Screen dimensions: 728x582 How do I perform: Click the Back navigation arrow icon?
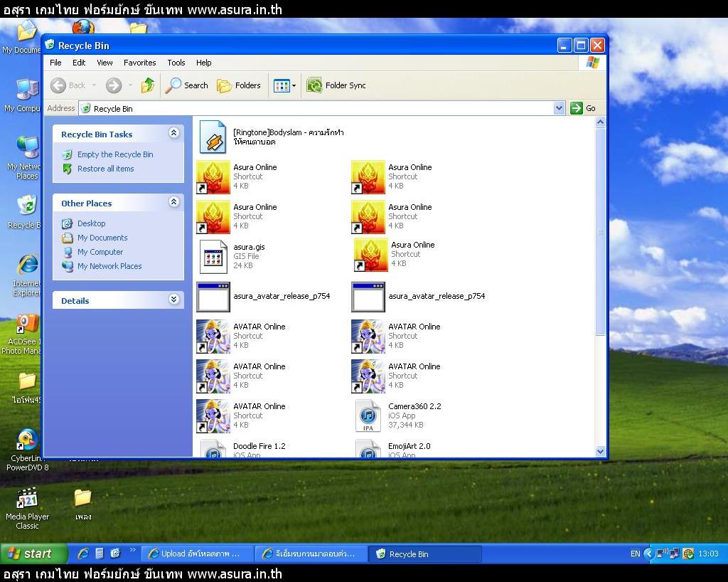click(x=58, y=85)
